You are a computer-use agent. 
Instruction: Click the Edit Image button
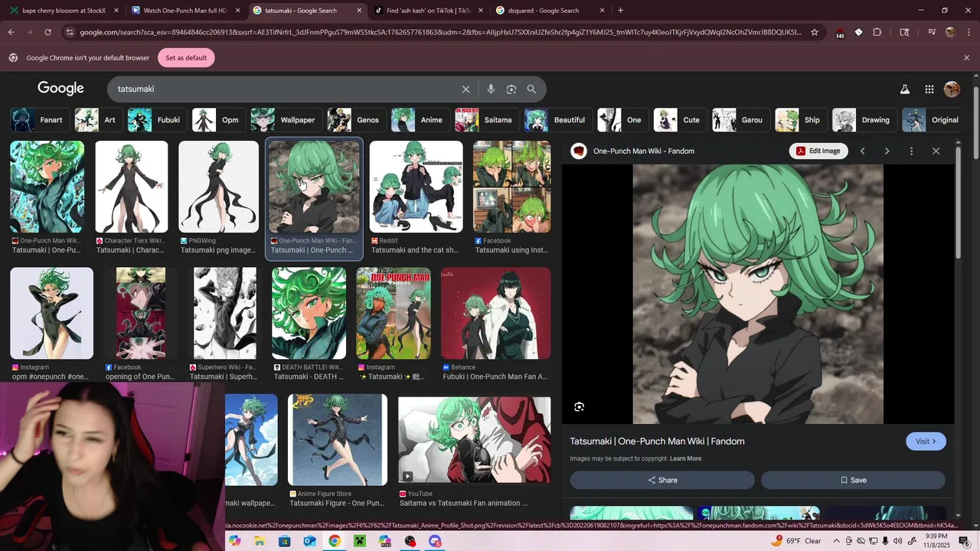tap(818, 151)
